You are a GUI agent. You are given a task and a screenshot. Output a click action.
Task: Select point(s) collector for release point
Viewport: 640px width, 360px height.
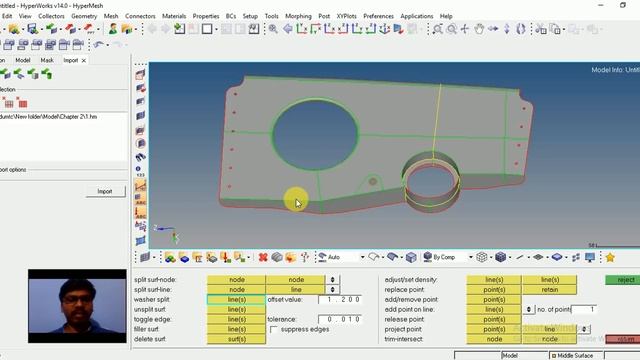click(x=494, y=319)
